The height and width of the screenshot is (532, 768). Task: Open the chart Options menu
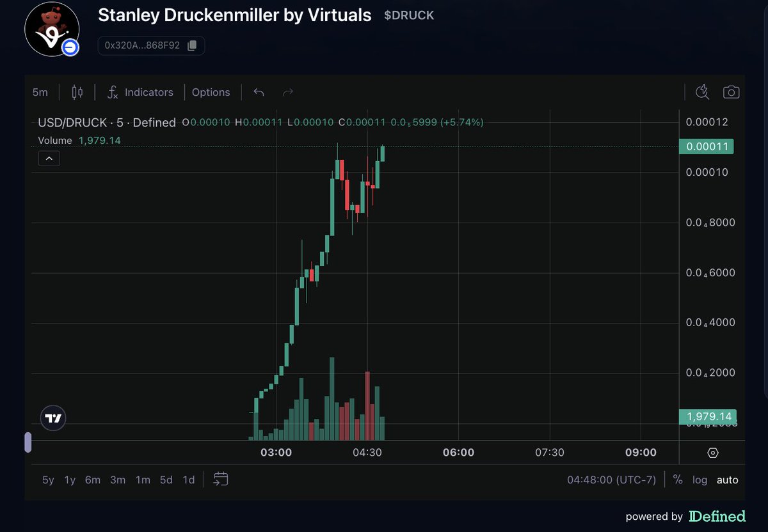tap(211, 92)
